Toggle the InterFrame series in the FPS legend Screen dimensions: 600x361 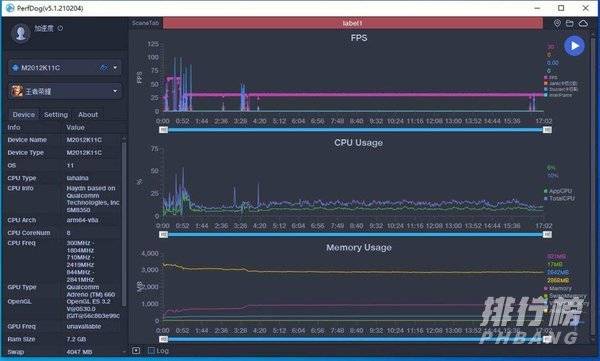point(558,95)
